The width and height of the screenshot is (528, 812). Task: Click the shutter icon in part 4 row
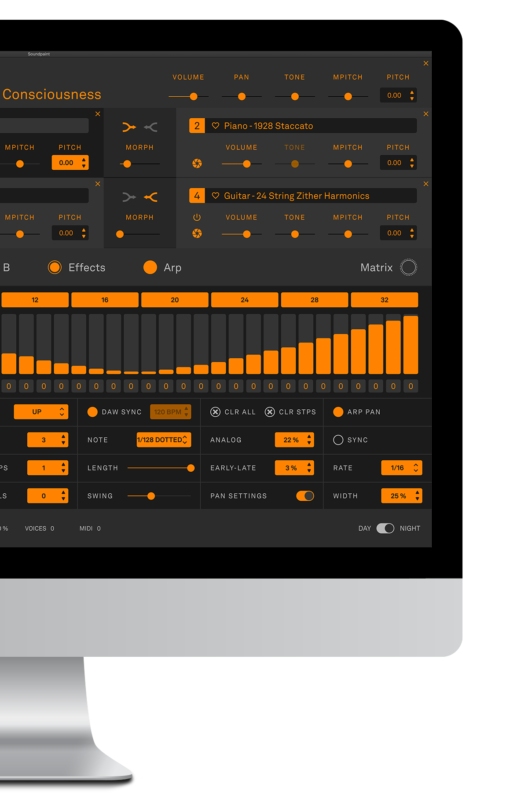pyautogui.click(x=197, y=233)
